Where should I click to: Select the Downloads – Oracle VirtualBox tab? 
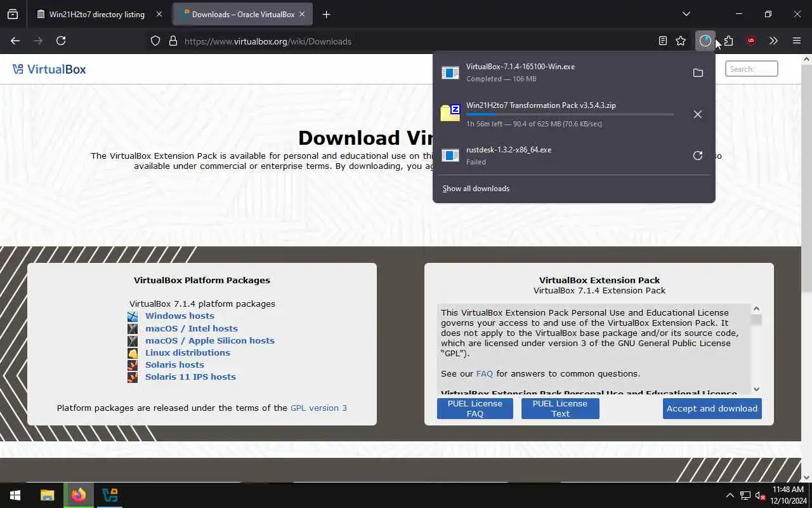[242, 14]
